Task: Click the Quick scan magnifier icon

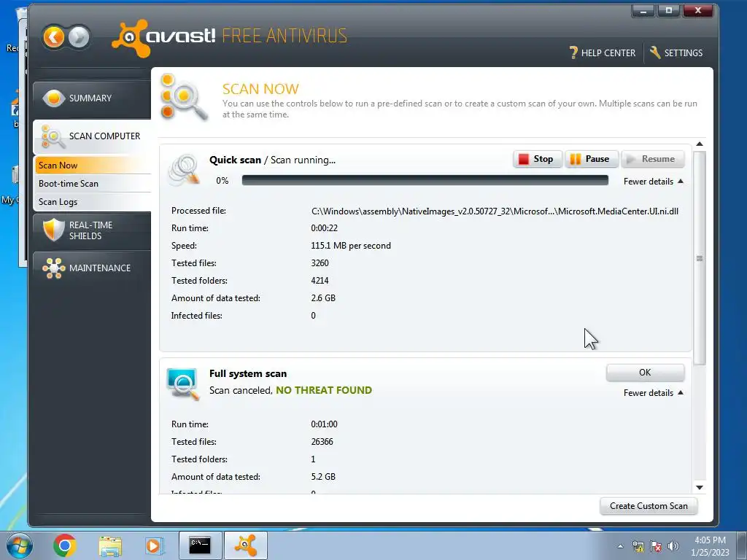Action: point(184,169)
